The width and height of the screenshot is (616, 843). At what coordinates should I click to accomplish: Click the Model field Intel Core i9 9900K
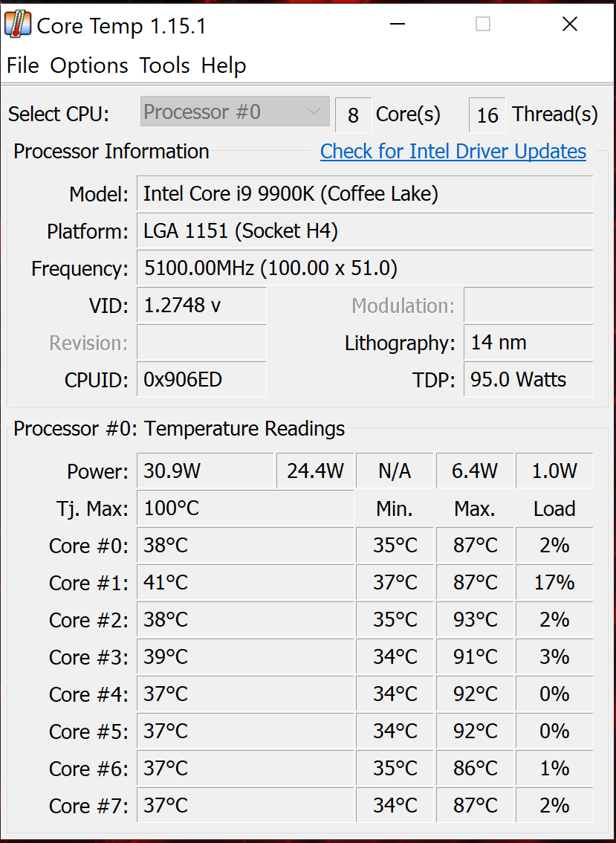(x=365, y=193)
